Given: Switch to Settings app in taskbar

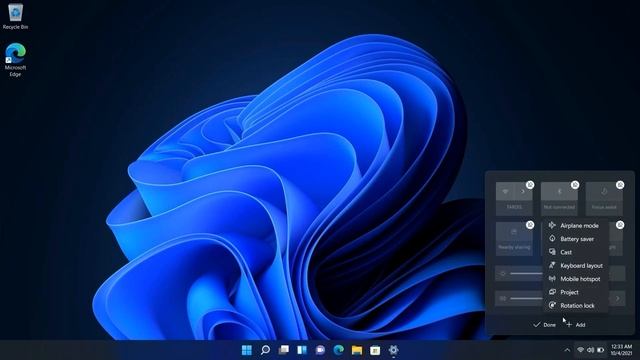Looking at the screenshot, I should tap(393, 350).
